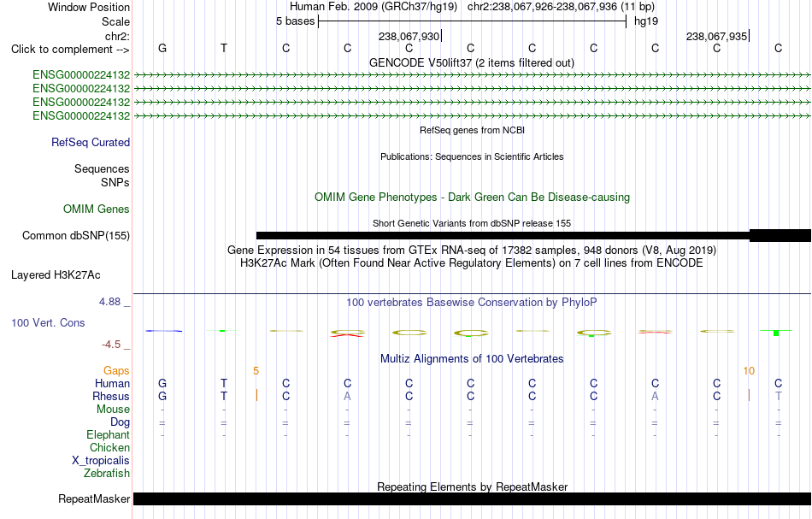Click the orange gap number 10

pyautogui.click(x=749, y=370)
